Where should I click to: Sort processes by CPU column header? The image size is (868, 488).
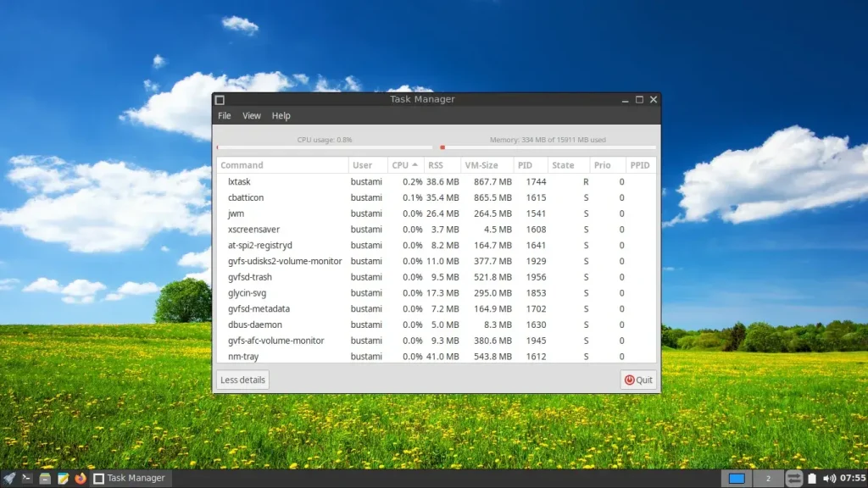click(405, 165)
